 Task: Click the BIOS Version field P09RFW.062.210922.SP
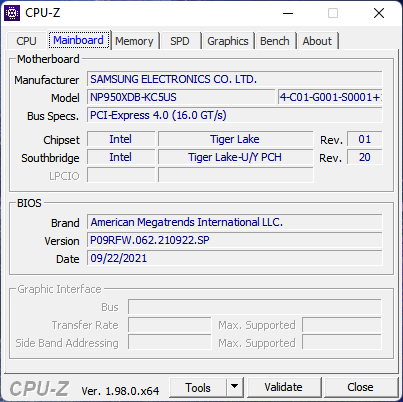(235, 240)
